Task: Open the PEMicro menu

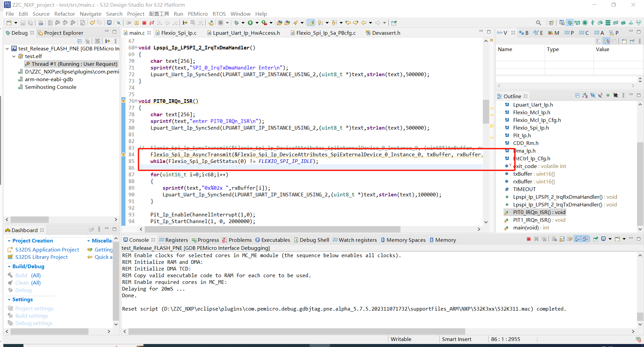Action: pos(198,14)
